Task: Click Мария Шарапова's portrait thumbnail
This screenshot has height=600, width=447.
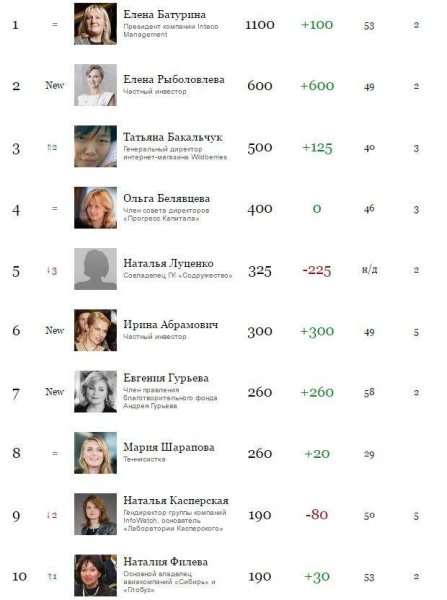Action: 95,453
